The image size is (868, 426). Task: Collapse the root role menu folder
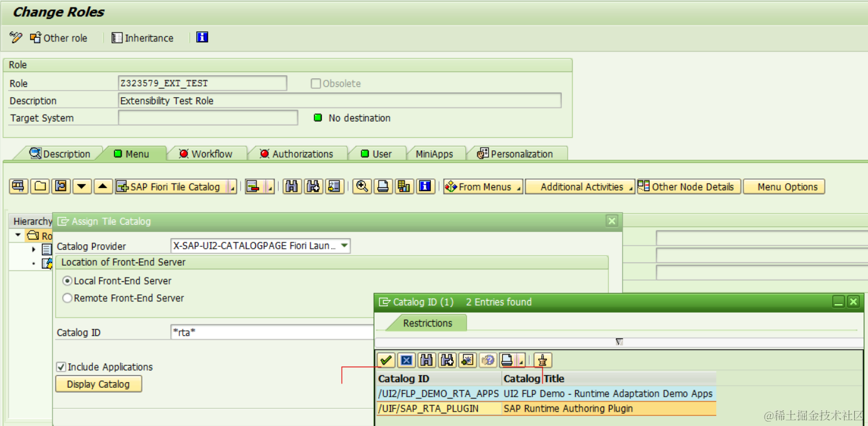pyautogui.click(x=18, y=236)
